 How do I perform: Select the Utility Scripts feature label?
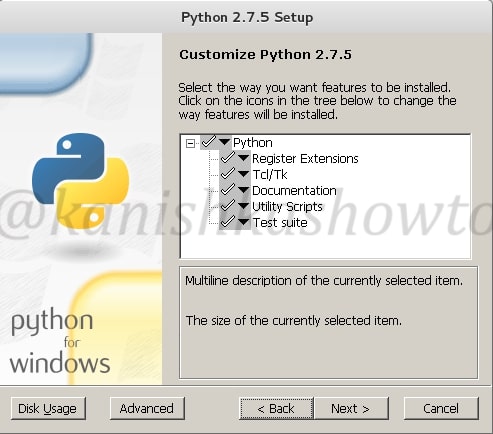[287, 207]
